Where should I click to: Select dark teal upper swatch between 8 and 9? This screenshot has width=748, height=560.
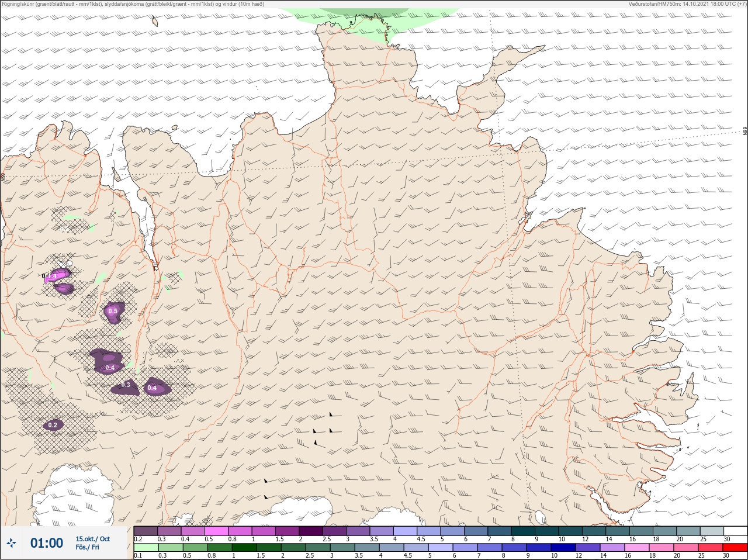pyautogui.click(x=523, y=531)
